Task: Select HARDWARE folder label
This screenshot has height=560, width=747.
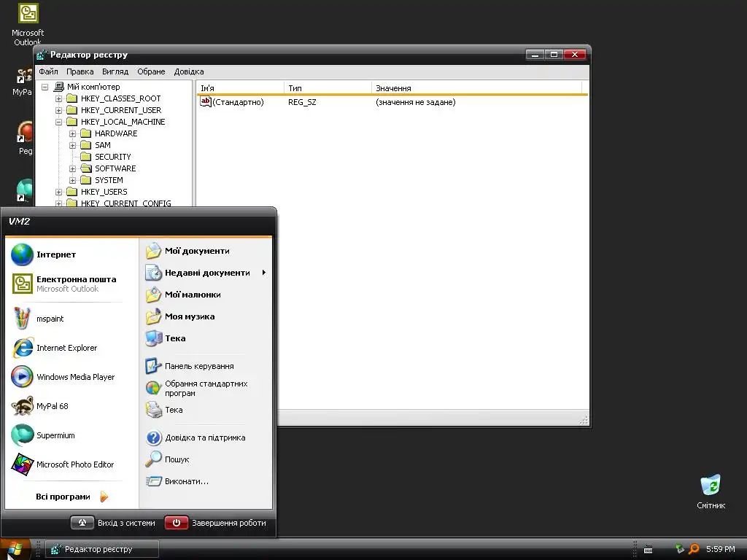Action: pos(116,134)
